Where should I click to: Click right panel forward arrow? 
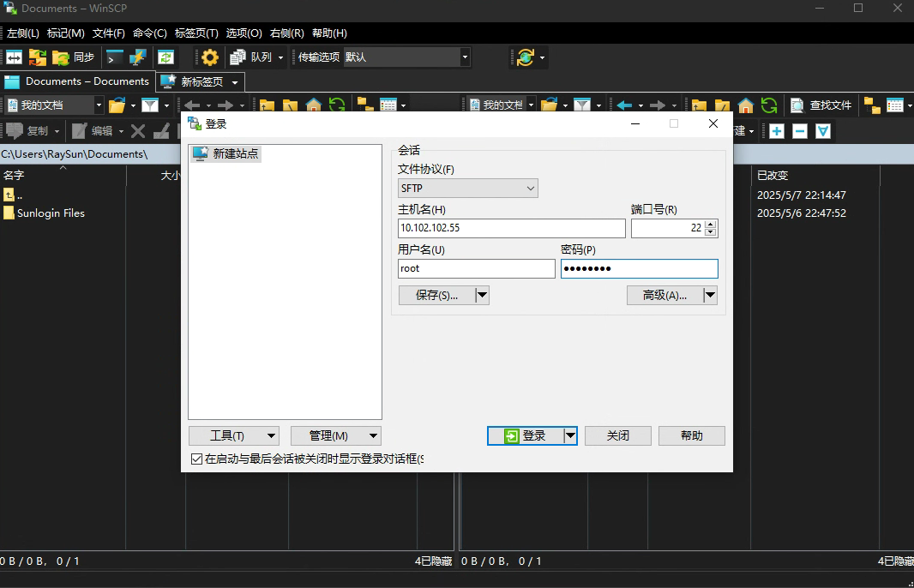point(658,105)
